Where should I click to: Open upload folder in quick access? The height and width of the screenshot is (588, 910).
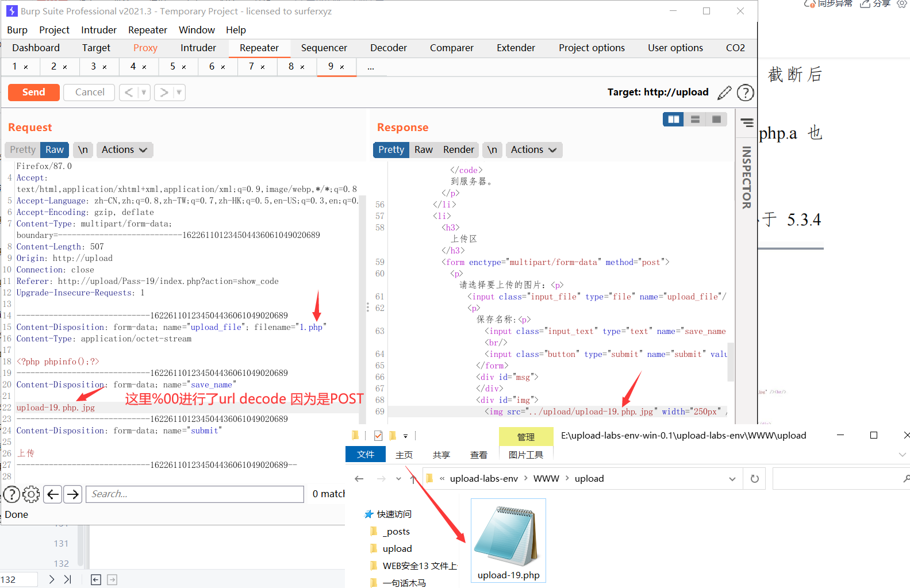pos(397,549)
